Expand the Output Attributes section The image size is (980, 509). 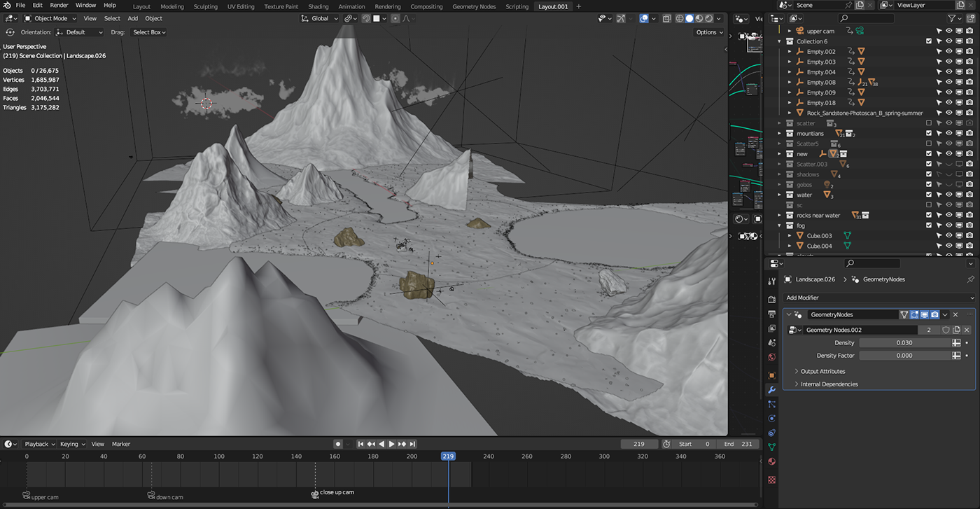(822, 372)
